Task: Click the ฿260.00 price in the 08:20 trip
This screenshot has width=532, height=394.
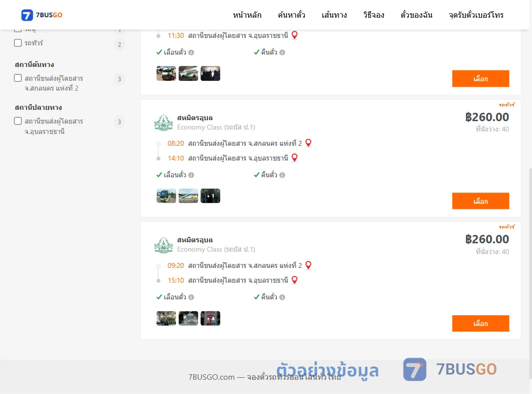Action: tap(487, 117)
